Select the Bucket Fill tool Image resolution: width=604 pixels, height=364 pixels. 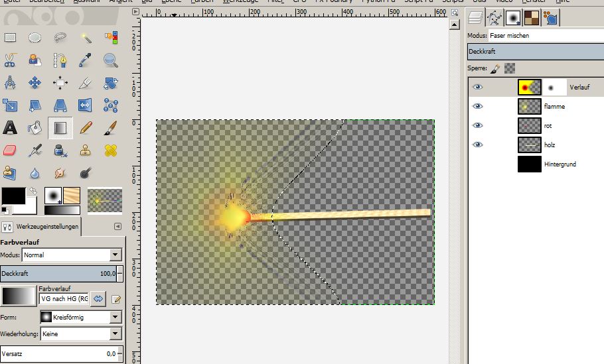[x=35, y=128]
